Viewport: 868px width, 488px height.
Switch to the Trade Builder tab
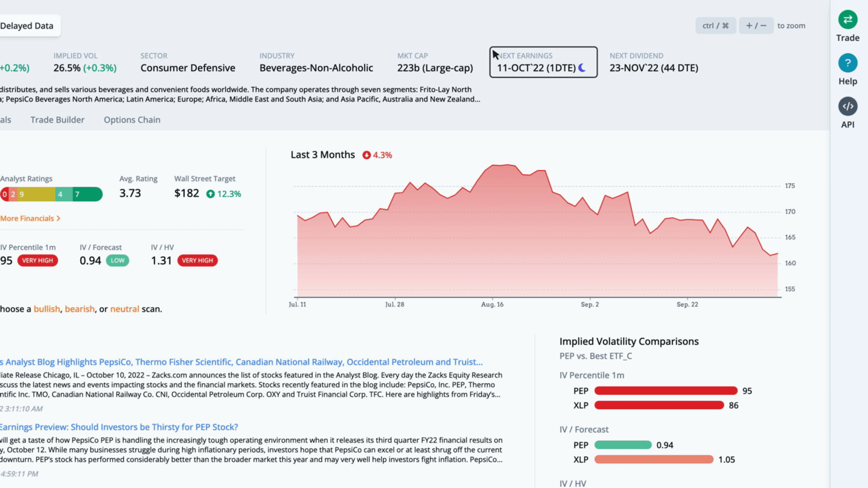(57, 120)
